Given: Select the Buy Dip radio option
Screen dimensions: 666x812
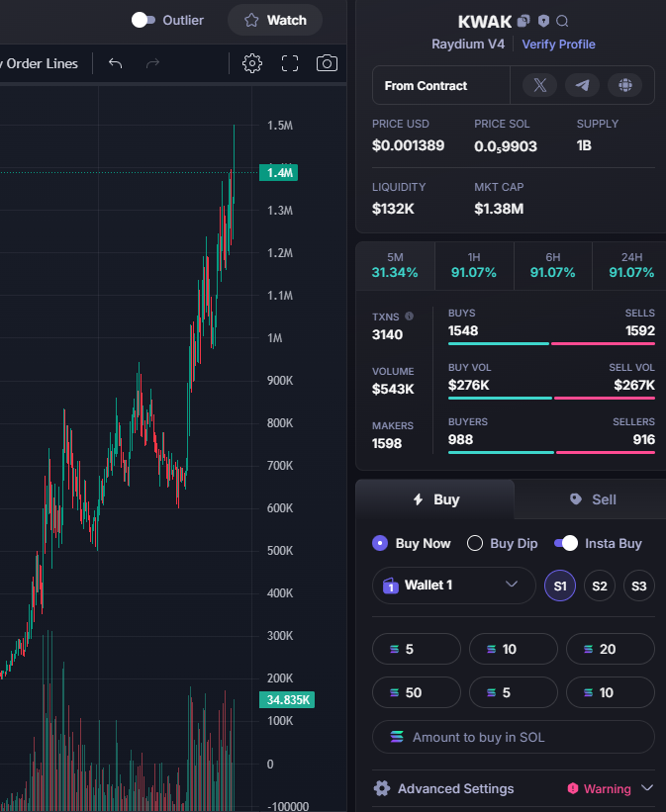Looking at the screenshot, I should [x=475, y=543].
